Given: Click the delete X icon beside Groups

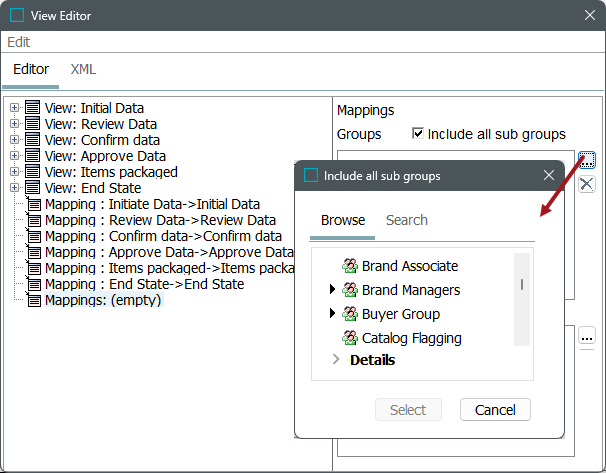Looking at the screenshot, I should pos(587,184).
